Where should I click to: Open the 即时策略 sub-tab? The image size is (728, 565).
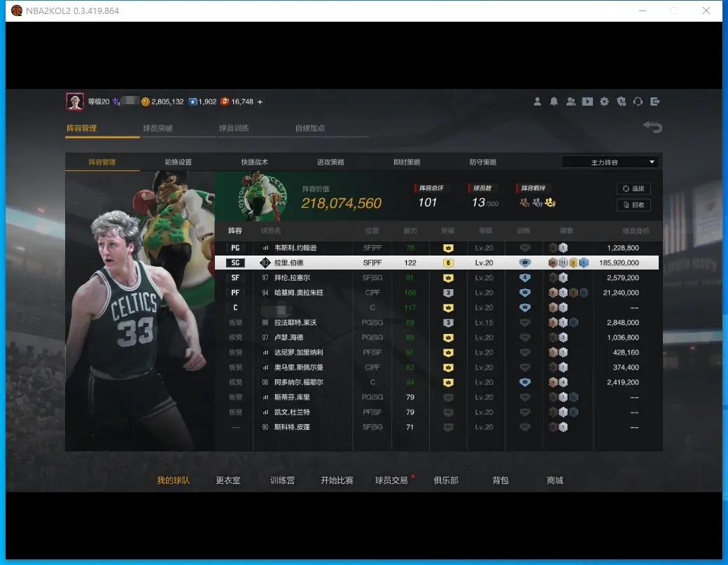click(x=406, y=162)
